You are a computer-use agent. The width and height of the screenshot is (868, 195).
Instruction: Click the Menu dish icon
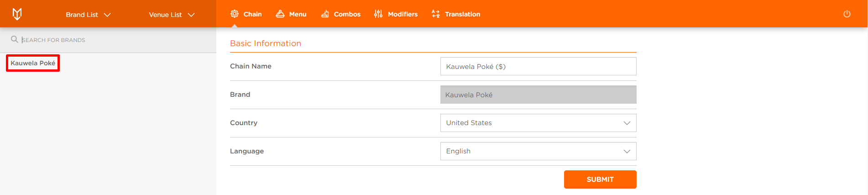(x=280, y=14)
